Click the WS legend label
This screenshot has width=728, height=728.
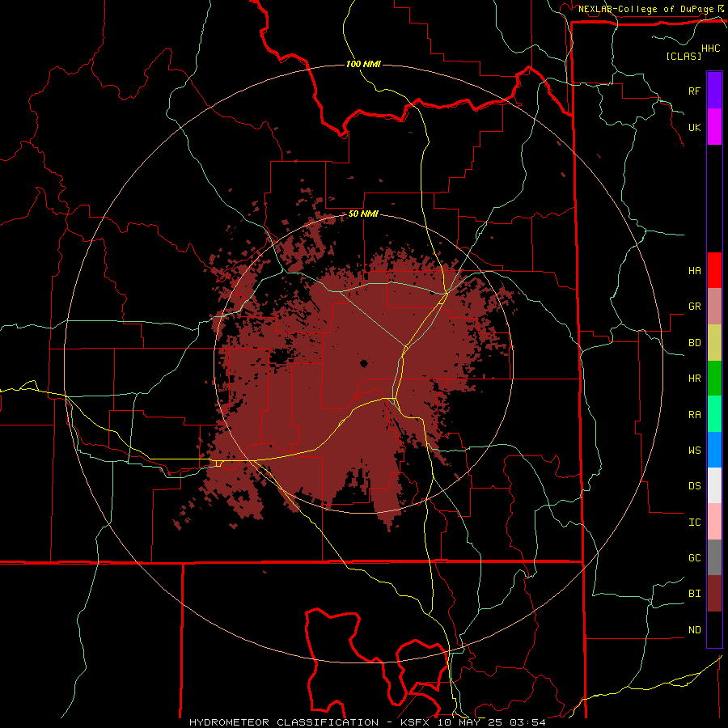tap(694, 451)
